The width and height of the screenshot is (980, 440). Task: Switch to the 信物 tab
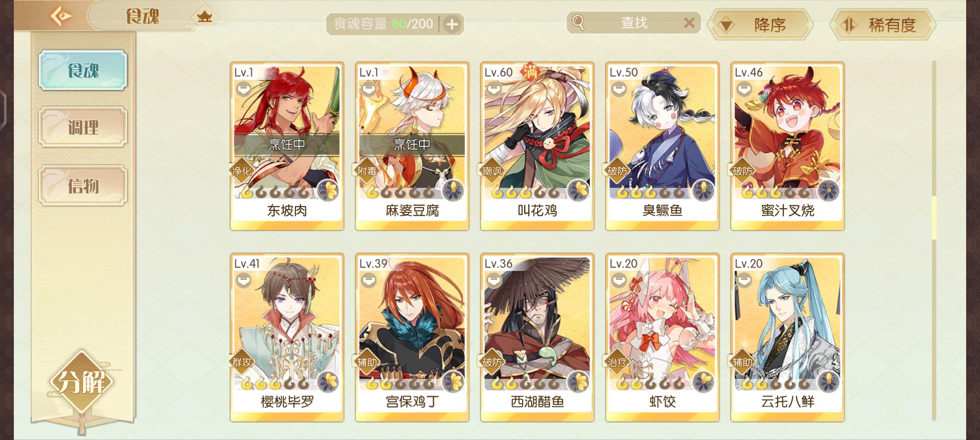tap(83, 186)
